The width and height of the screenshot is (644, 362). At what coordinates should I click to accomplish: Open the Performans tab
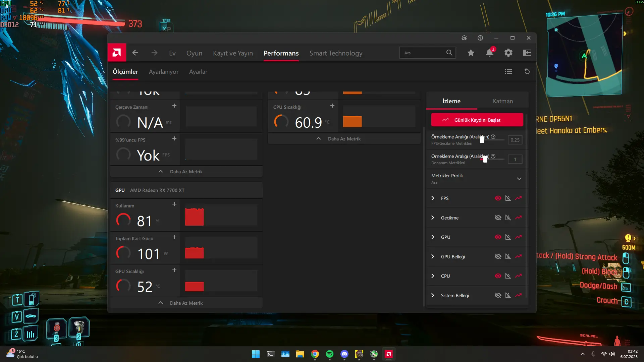click(281, 53)
